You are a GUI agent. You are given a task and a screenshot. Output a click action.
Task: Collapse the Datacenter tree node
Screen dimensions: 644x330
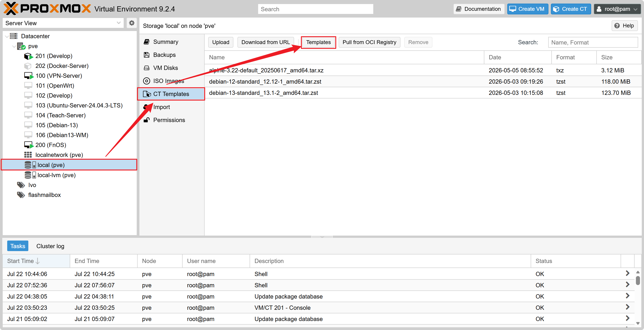click(7, 36)
